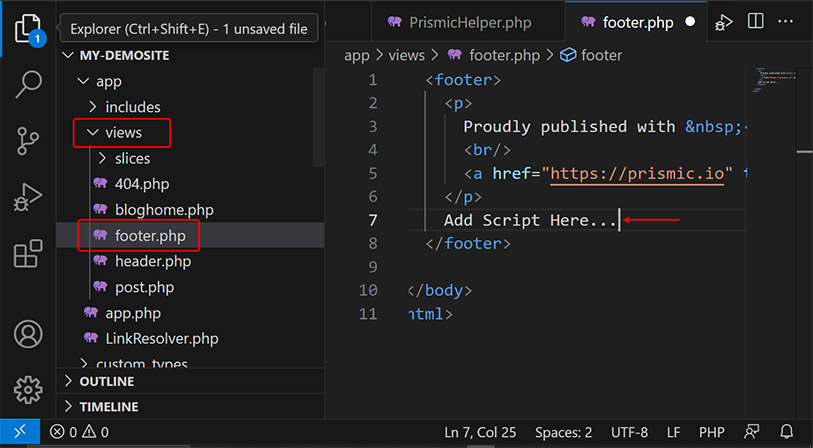Change indentation via Spaces: 2

(x=564, y=432)
